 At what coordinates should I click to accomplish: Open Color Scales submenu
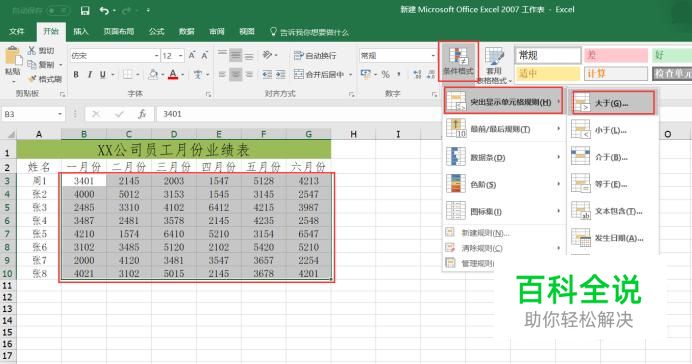click(x=503, y=184)
